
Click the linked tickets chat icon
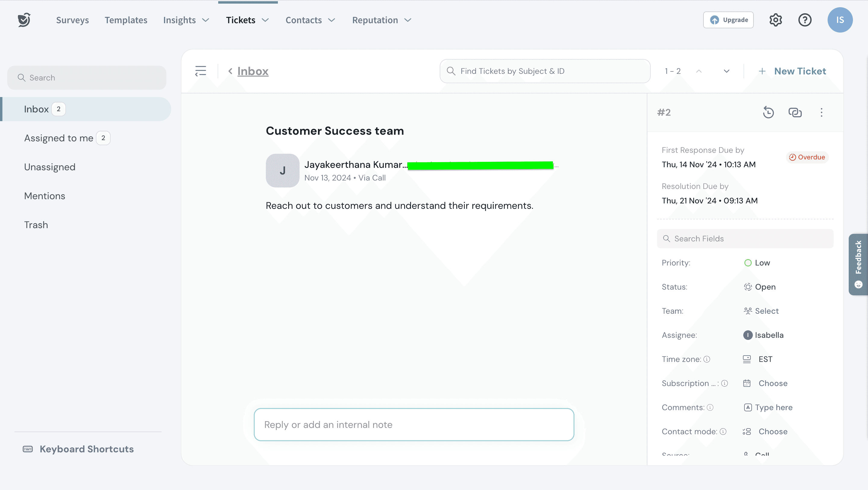click(x=795, y=112)
